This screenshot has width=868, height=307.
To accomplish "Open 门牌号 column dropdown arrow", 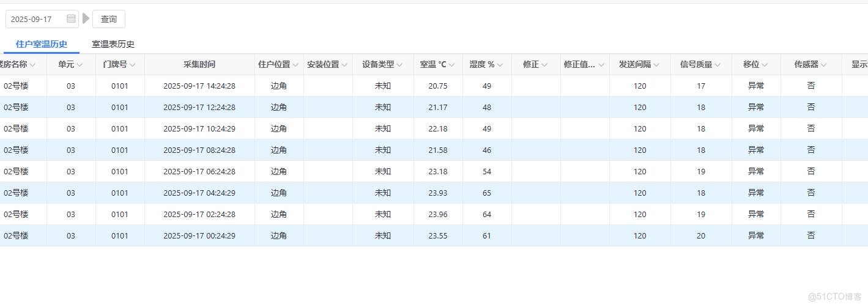I will [x=133, y=65].
